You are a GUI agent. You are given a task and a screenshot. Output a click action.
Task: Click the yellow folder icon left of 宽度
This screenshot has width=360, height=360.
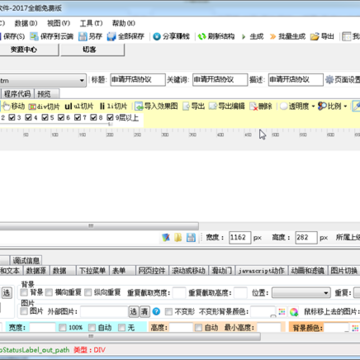(178, 237)
